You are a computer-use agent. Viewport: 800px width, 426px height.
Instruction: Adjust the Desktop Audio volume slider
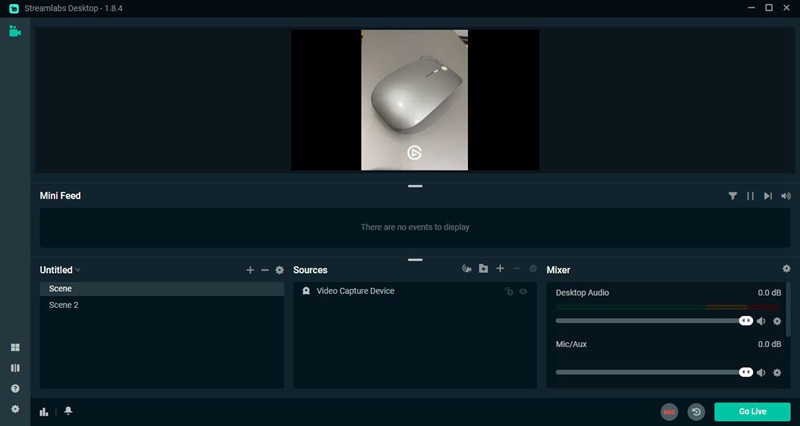pos(654,321)
